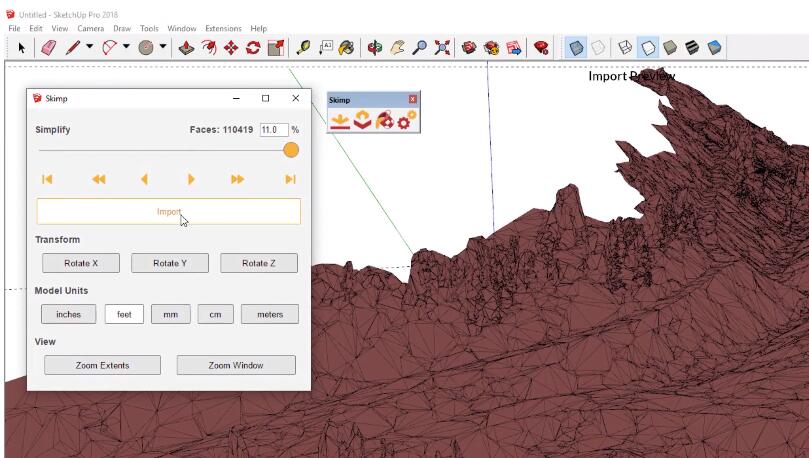Select the Push/Pull tool
The image size is (809, 458).
click(x=186, y=48)
